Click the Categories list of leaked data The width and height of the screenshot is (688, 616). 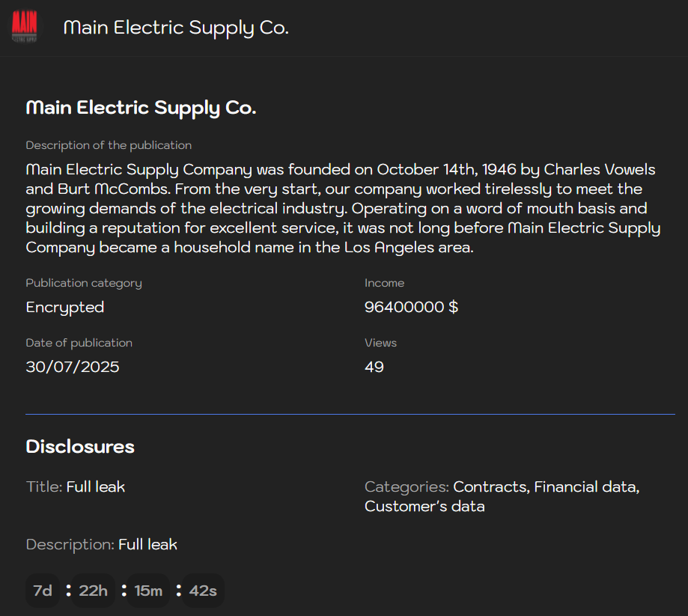(x=502, y=496)
